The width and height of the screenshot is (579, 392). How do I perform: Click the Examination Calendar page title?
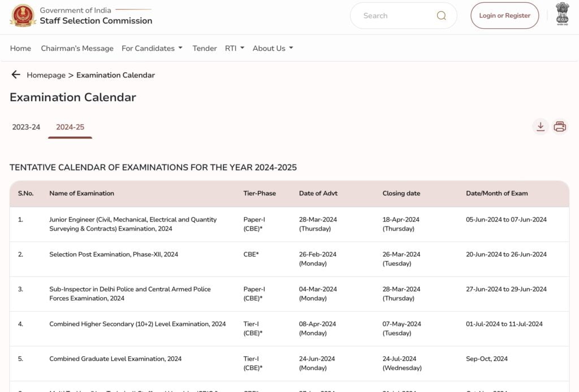(73, 97)
